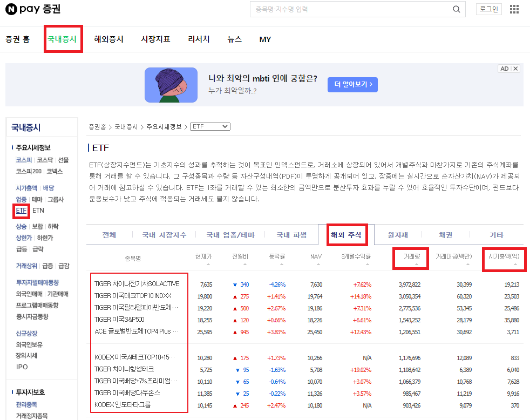Open TIGER 차이나항셍테크

(x=124, y=369)
